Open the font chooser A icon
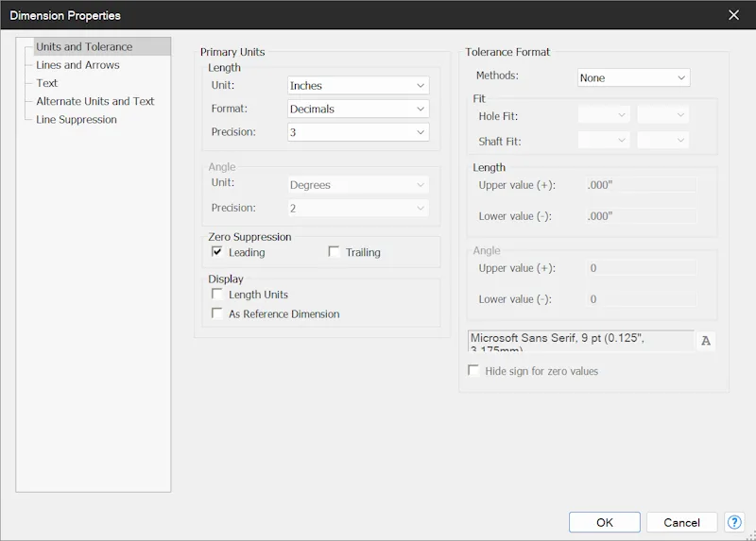 pyautogui.click(x=706, y=341)
